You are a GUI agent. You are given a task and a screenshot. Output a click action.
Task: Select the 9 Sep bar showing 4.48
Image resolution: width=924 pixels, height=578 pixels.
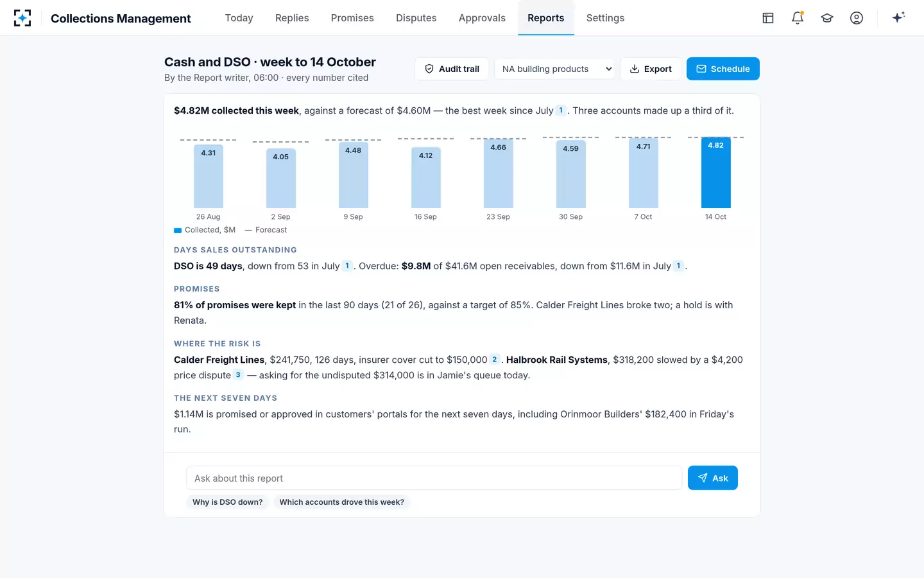coord(353,175)
